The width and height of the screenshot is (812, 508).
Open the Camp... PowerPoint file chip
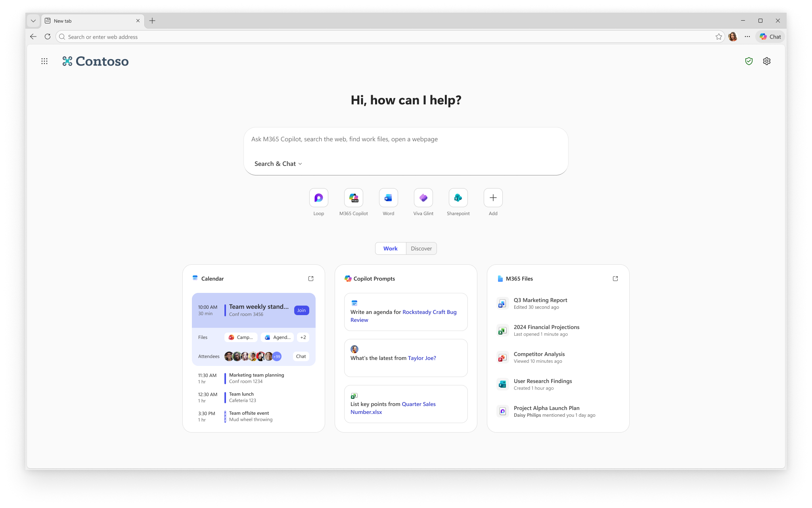pyautogui.click(x=241, y=337)
